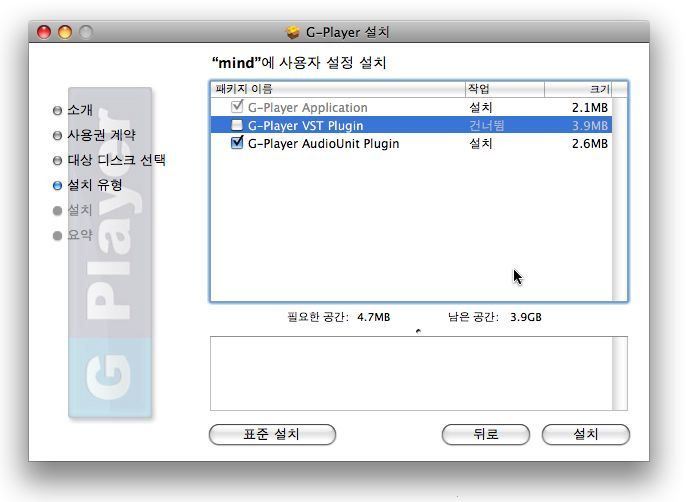The image size is (686, 502).
Task: Select the G-Player VST Plugin row text
Action: click(x=305, y=126)
